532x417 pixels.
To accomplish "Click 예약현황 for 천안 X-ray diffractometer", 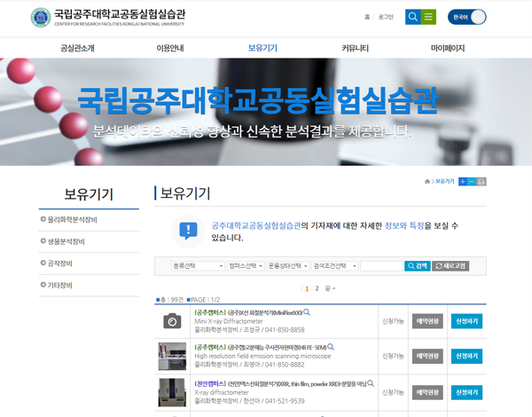I will [427, 392].
